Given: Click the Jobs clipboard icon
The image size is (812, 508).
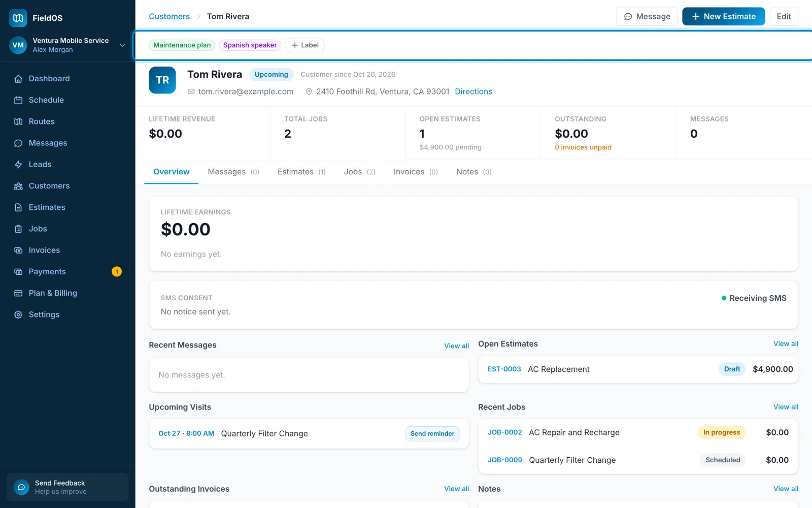Looking at the screenshot, I should coord(18,229).
